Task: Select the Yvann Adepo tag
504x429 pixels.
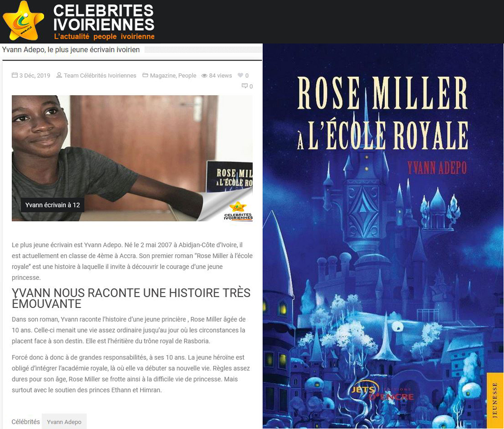Action: (64, 421)
